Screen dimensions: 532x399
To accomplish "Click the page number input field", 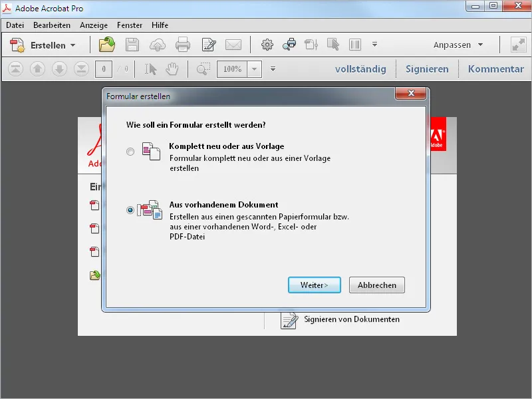I will click(x=104, y=69).
